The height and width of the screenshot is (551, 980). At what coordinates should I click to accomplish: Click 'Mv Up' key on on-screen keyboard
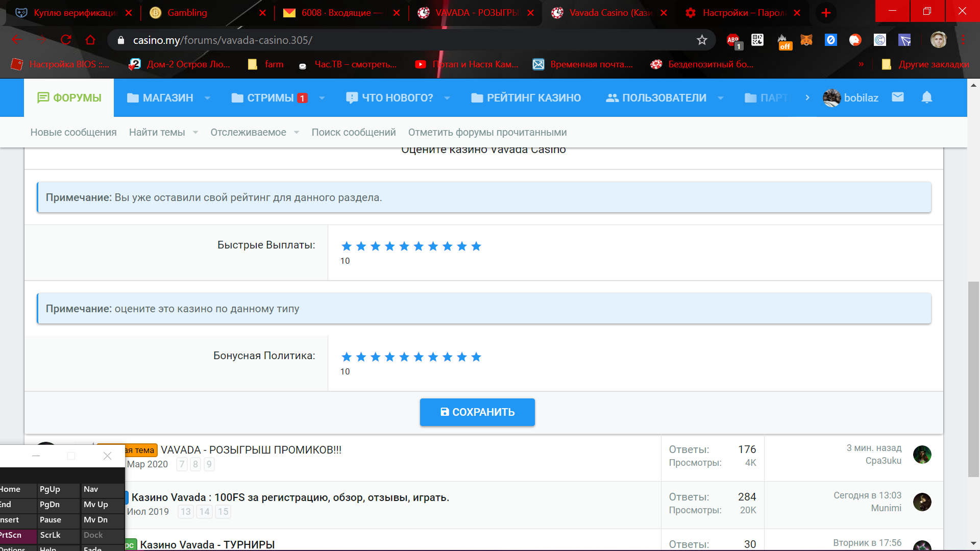coord(102,505)
